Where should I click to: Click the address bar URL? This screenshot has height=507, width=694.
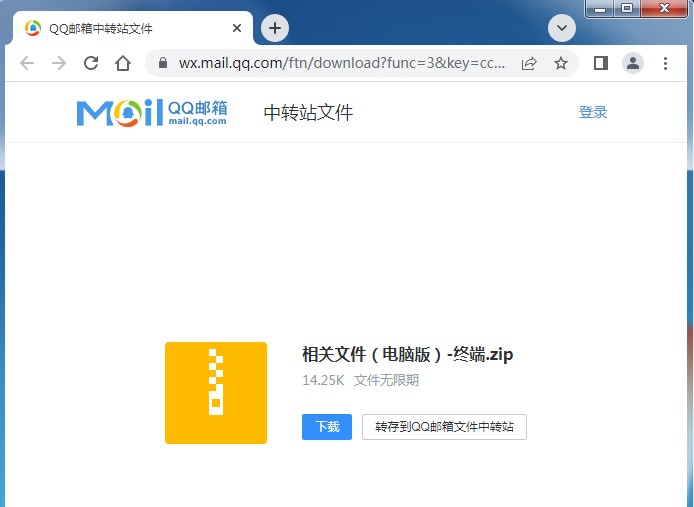tap(342, 63)
